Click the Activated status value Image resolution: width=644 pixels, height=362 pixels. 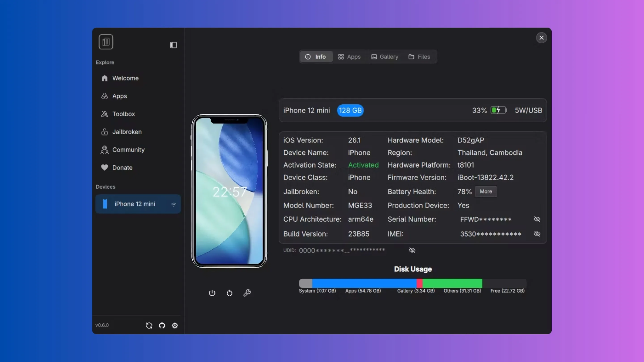[x=363, y=165]
